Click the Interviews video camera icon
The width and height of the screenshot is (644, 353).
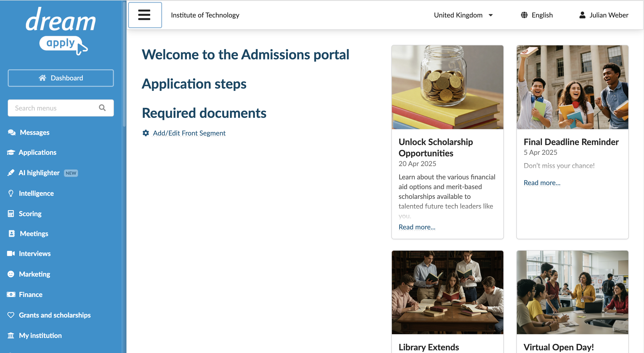click(x=11, y=254)
